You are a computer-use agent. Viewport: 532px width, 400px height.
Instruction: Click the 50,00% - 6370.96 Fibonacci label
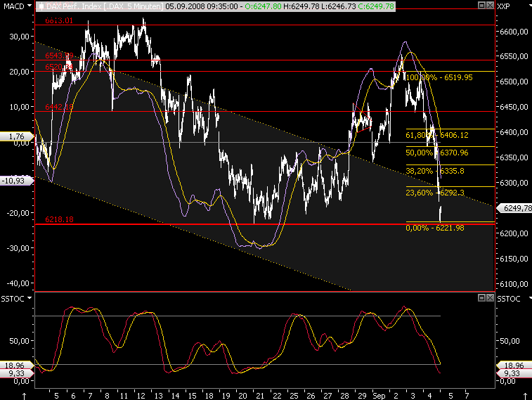tap(437, 153)
